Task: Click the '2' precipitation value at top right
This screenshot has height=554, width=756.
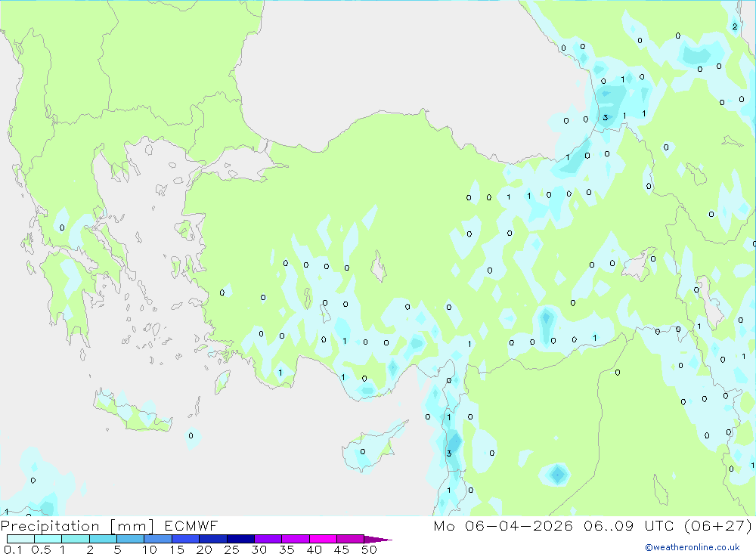Action: point(734,26)
